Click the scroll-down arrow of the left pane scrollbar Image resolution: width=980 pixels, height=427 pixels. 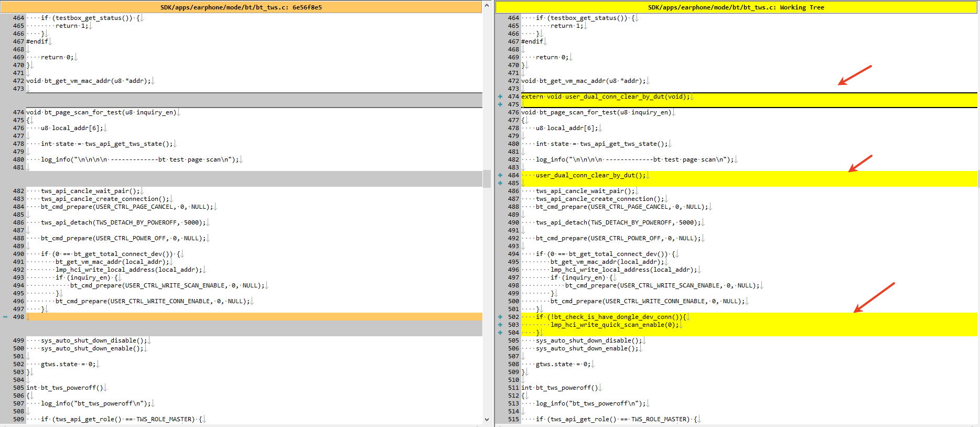[x=487, y=420]
